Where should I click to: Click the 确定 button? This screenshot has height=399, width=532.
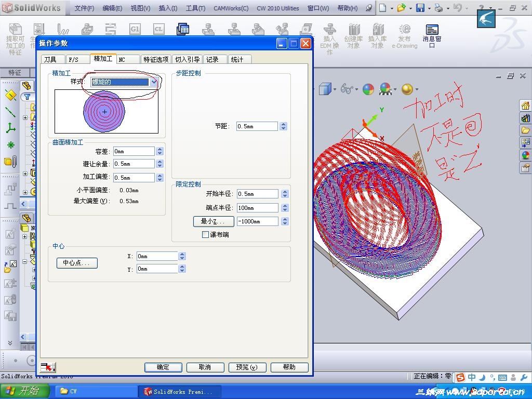click(x=163, y=367)
